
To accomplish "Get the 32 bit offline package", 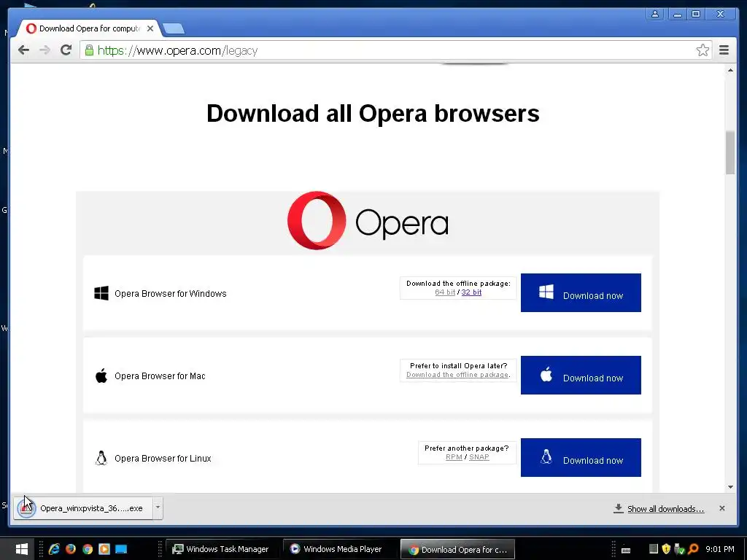I will [x=471, y=292].
